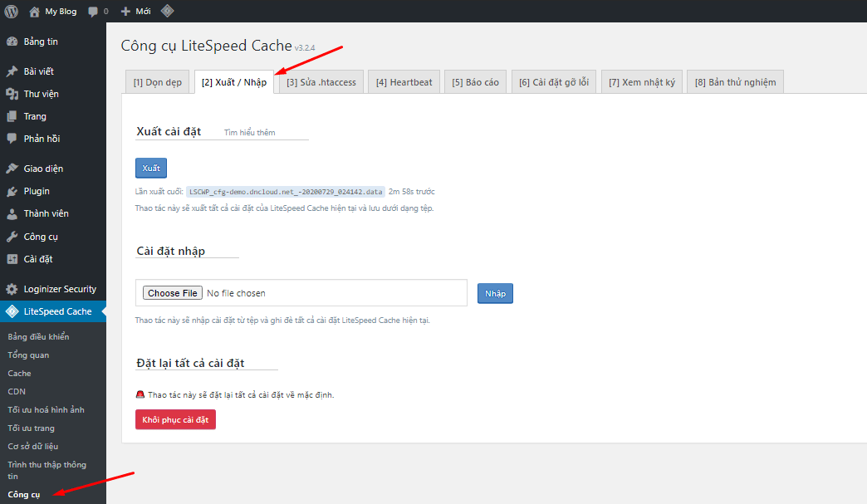The image size is (867, 504).
Task: Click Mới in the admin bar
Action: (x=143, y=12)
